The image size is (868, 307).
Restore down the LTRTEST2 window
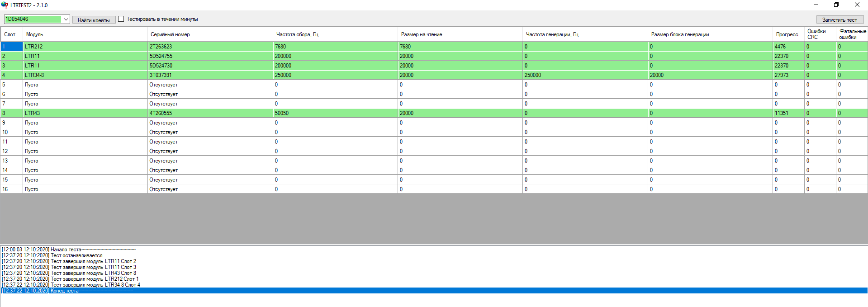(x=836, y=5)
